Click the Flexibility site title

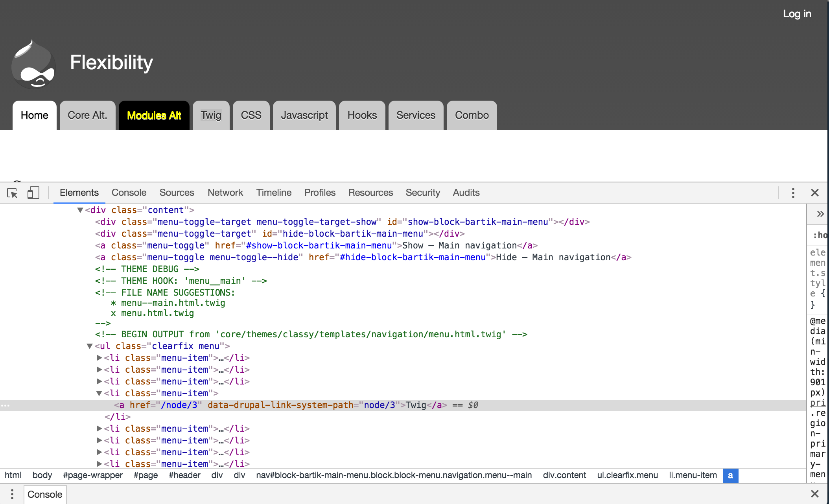point(112,63)
